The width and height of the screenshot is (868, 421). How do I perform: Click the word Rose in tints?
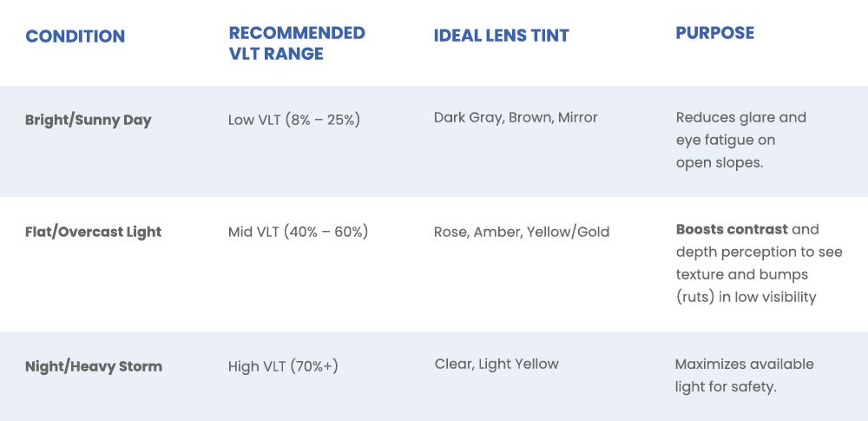450,232
